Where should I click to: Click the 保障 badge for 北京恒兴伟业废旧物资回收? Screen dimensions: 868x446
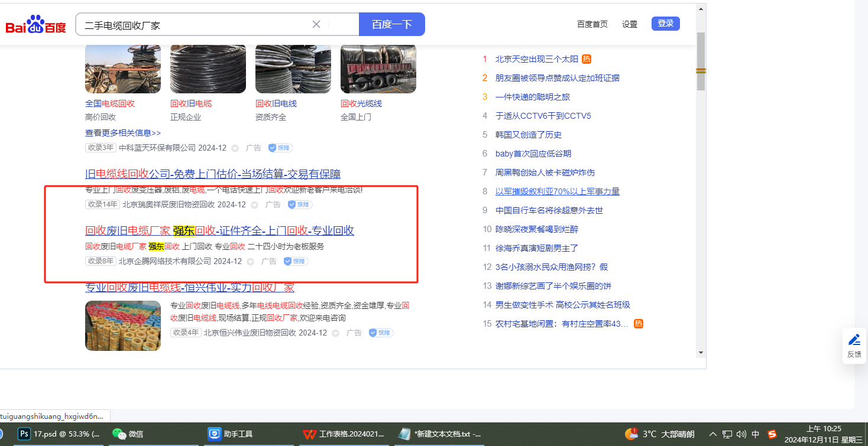(x=381, y=333)
